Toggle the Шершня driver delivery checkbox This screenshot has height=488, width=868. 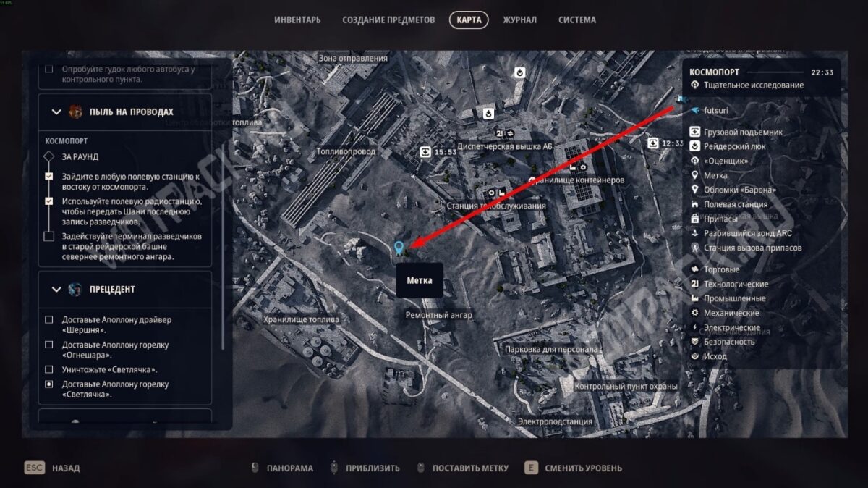click(x=49, y=320)
